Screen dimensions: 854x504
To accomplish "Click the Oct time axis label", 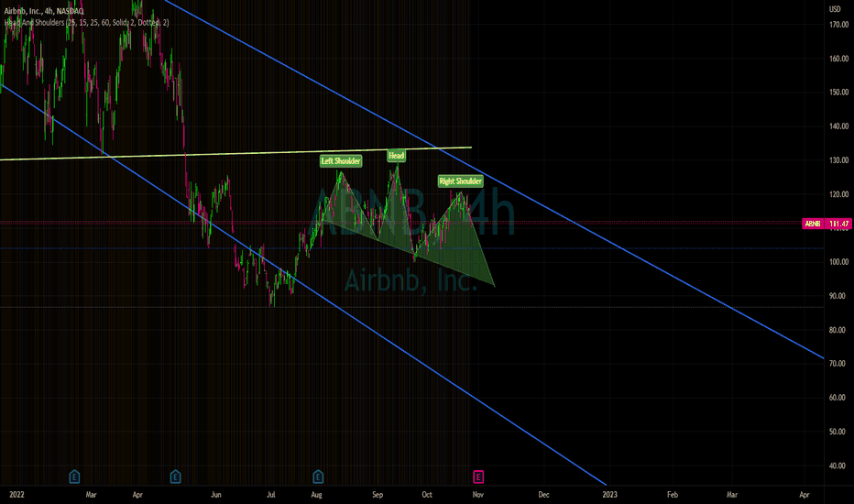I will tap(427, 495).
